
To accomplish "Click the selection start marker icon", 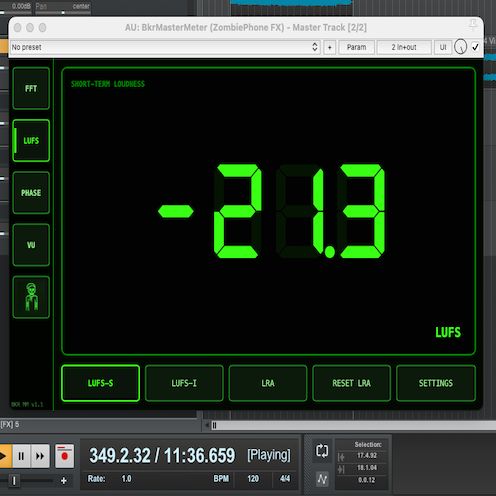I will (x=341, y=457).
